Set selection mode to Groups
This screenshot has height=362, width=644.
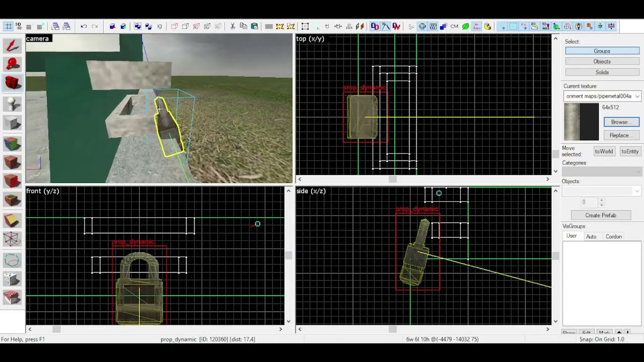pyautogui.click(x=602, y=51)
